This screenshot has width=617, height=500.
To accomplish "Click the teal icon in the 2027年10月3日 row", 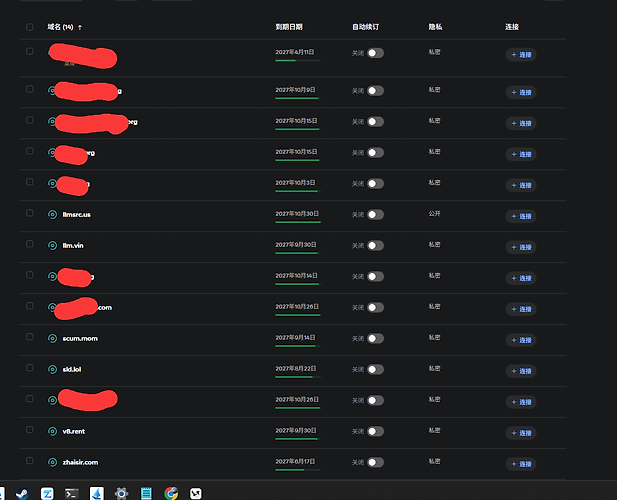I will click(52, 183).
